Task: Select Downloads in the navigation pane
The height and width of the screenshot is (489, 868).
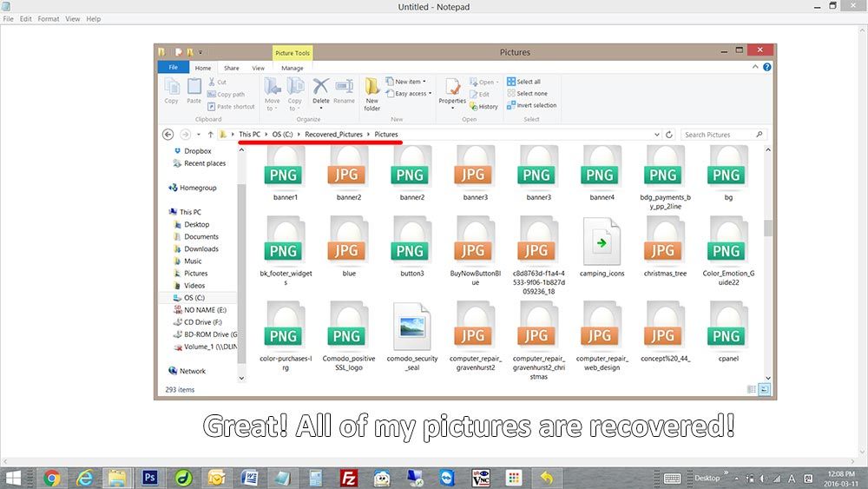Action: (x=196, y=248)
